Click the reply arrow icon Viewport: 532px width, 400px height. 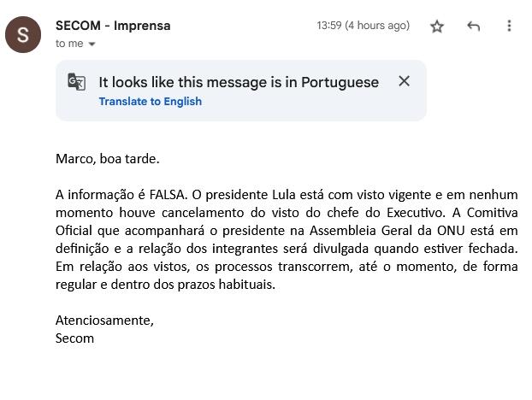click(x=473, y=26)
